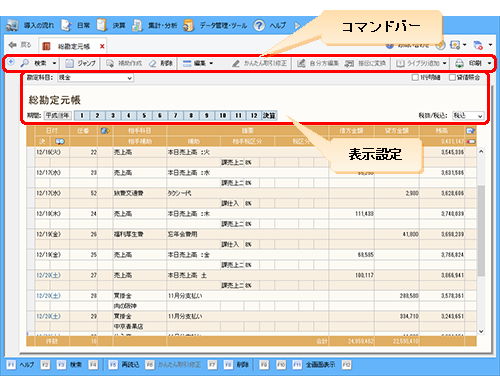Expand the 編集 dropdown in command bar

(x=211, y=63)
